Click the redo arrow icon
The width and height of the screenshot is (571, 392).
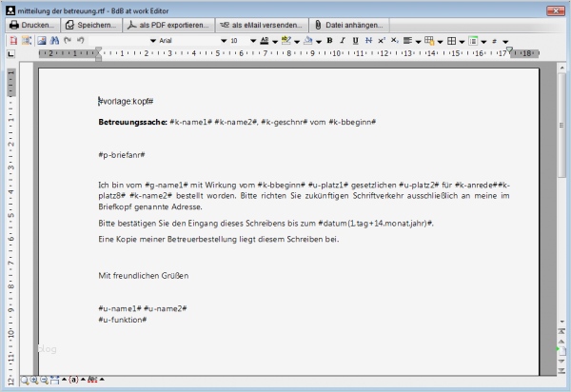click(68, 41)
